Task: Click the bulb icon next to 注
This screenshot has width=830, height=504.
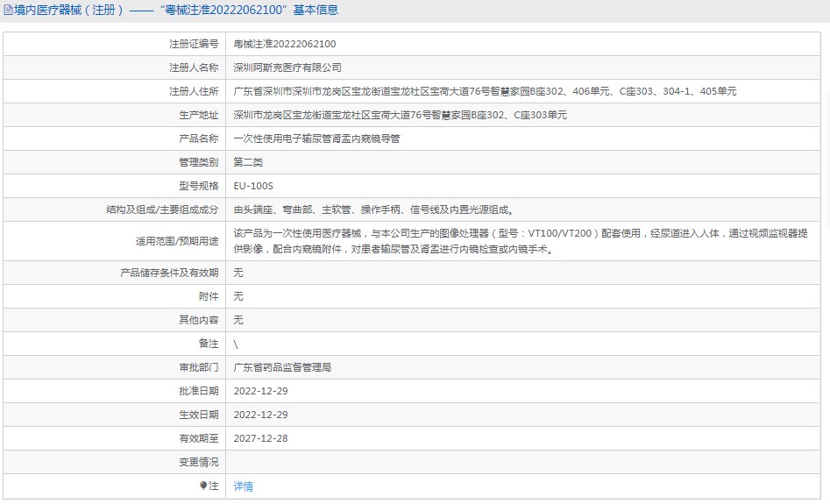Action: point(202,486)
